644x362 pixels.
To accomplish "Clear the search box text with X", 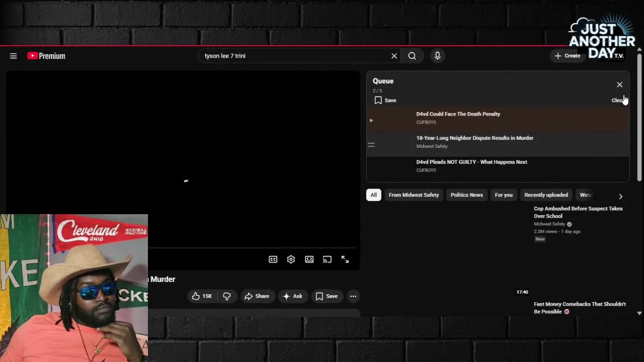I will [x=394, y=56].
